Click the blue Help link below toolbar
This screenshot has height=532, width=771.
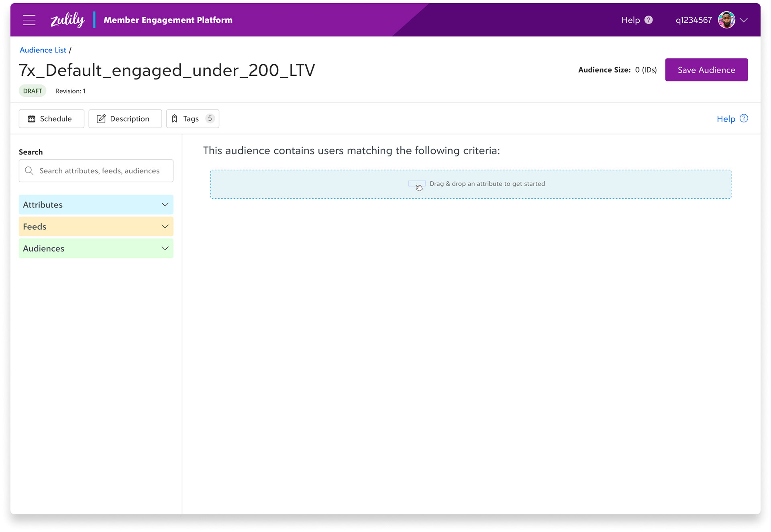726,119
